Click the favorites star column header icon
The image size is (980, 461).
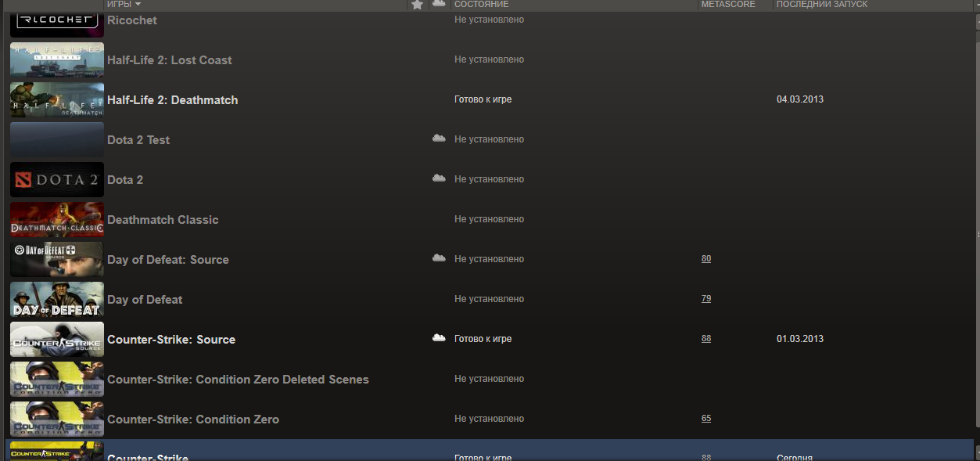point(417,5)
